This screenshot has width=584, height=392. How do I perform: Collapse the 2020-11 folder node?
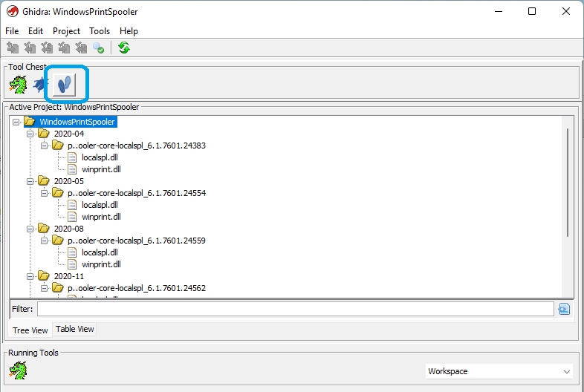[30, 277]
